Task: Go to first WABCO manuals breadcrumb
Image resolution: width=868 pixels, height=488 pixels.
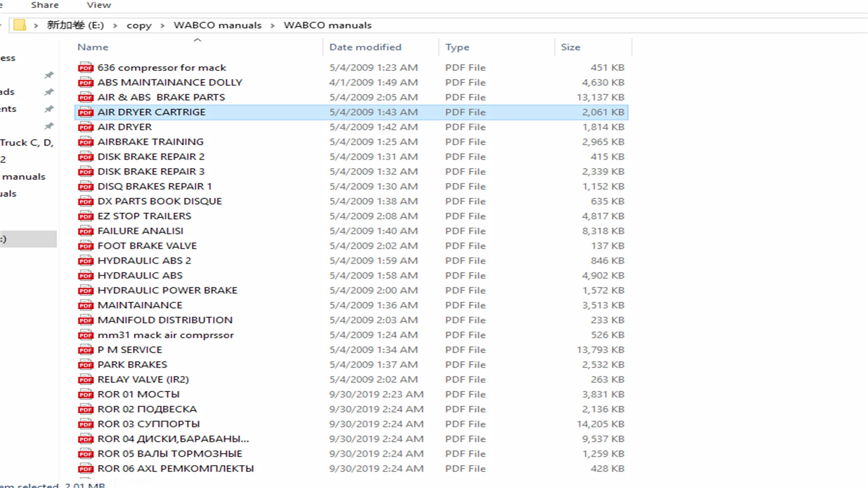Action: pos(217,25)
